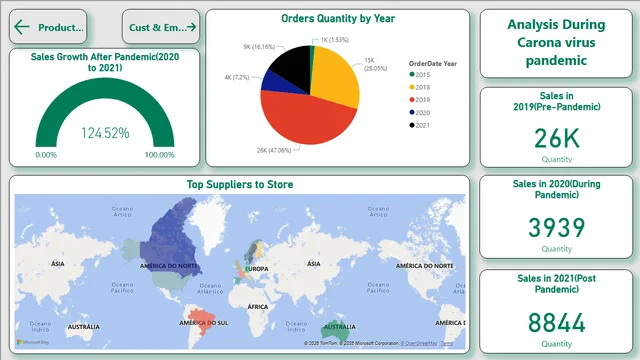The width and height of the screenshot is (640, 360).
Task: Click the Sales in 2019(Pre-Pandemic) heading
Action: coord(557,101)
